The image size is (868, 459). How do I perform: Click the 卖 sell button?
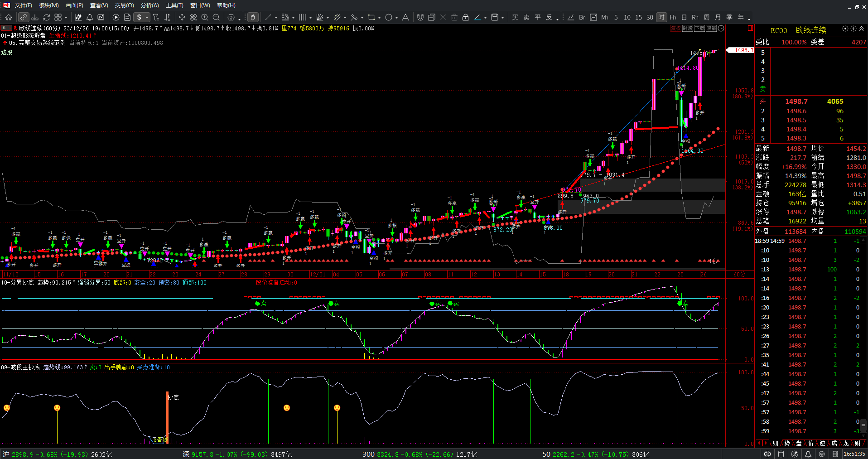click(526, 17)
